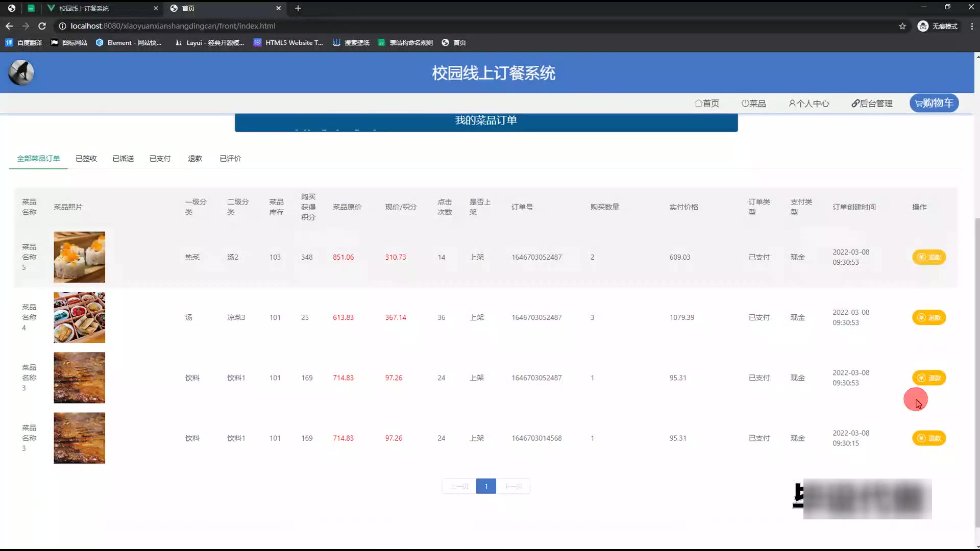
Task: Switch to the 已签收 orders tab
Action: coord(86,159)
